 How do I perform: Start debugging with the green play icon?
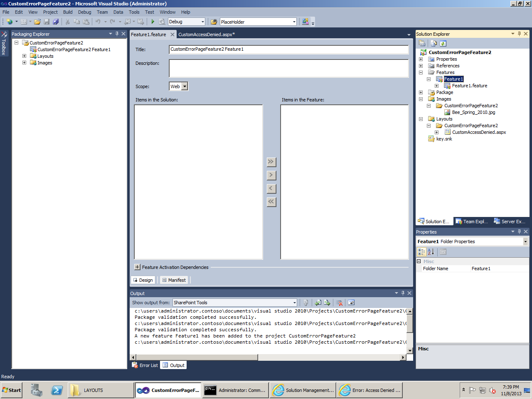point(153,22)
